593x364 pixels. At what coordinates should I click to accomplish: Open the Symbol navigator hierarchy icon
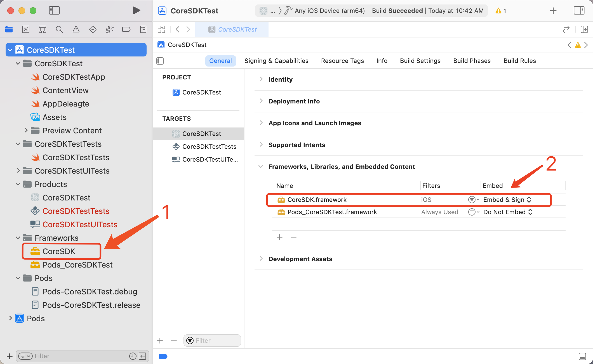click(x=43, y=29)
